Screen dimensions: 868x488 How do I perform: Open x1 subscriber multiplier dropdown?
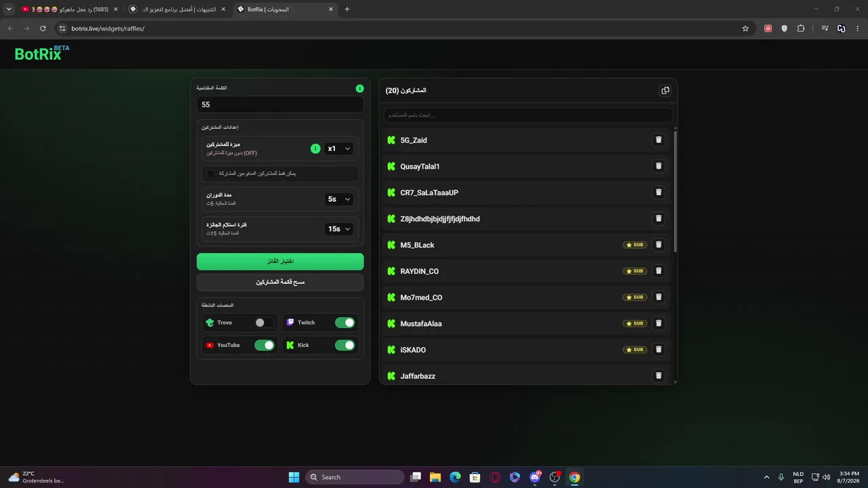(338, 148)
